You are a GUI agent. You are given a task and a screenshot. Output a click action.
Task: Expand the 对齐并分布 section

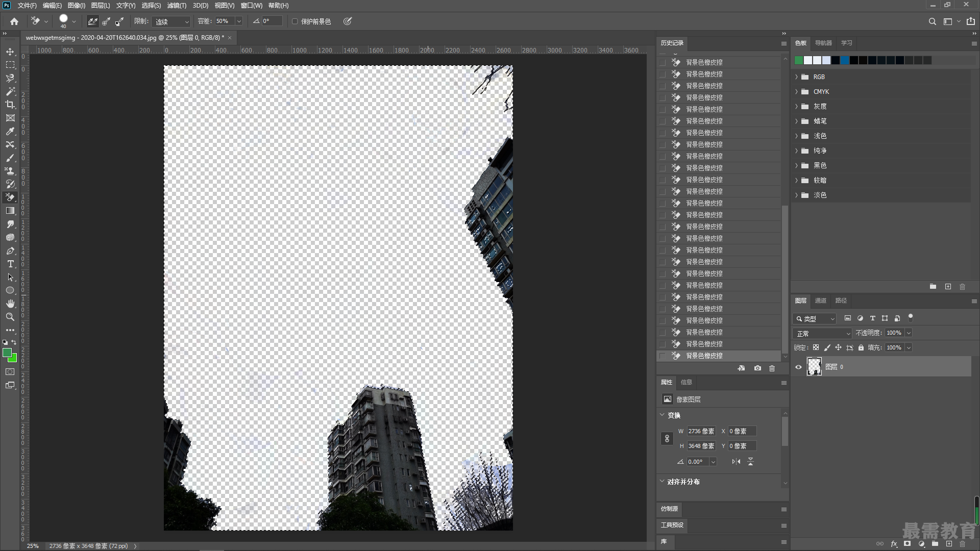click(663, 481)
